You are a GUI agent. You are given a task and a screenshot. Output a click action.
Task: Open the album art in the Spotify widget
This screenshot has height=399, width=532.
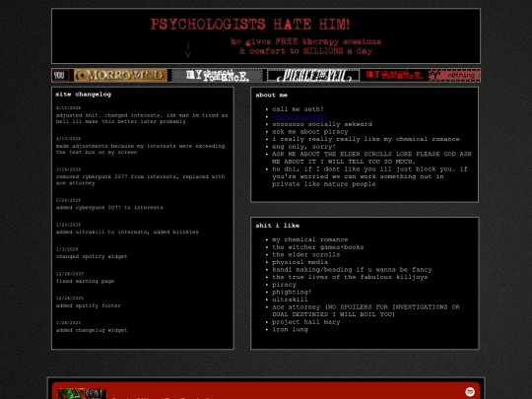coord(82,394)
